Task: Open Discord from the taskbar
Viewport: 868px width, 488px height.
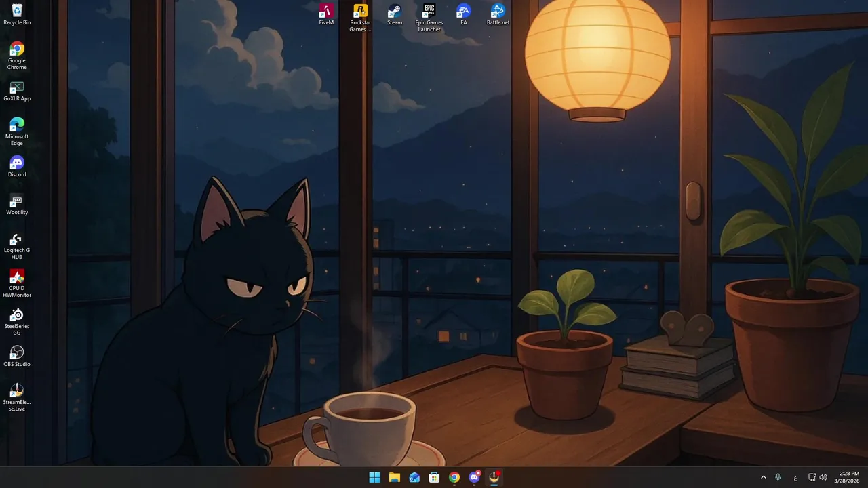Action: [x=475, y=477]
